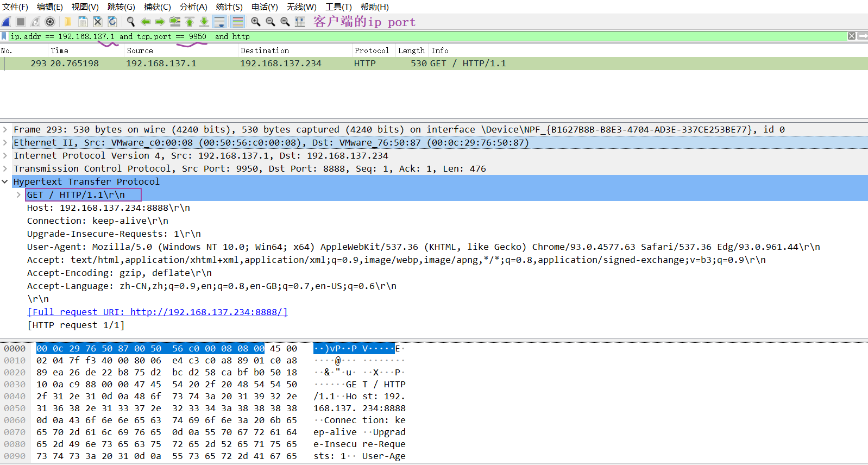
Task: Open the 无线(W) menu
Action: [x=301, y=7]
